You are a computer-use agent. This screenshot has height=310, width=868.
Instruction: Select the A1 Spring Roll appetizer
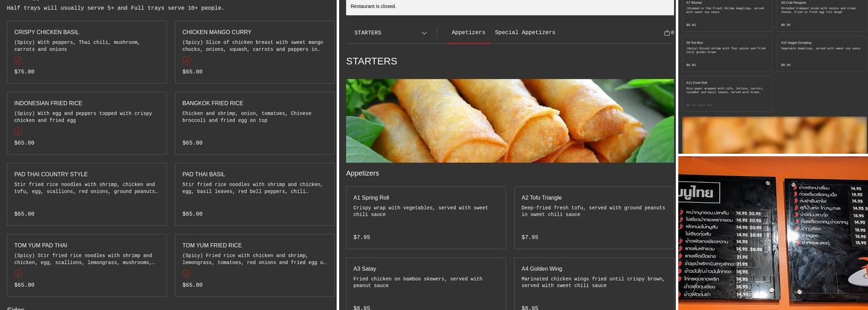click(426, 218)
